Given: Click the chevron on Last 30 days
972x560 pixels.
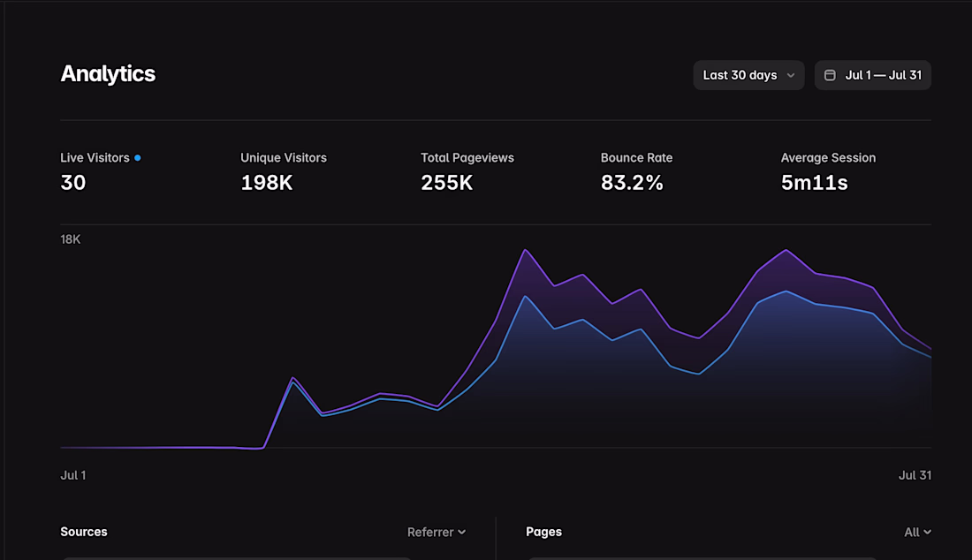Looking at the screenshot, I should point(790,76).
